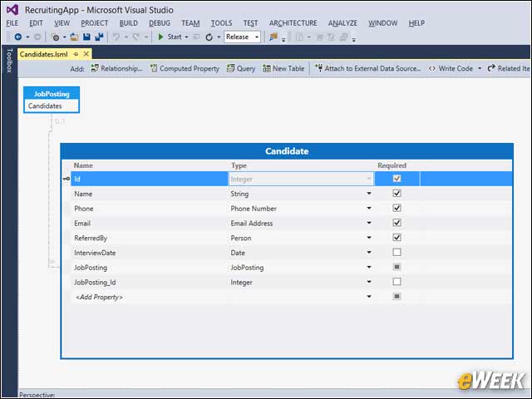Click the toolbar overflow options arrow after Find
532x399 pixels.
[x=283, y=40]
